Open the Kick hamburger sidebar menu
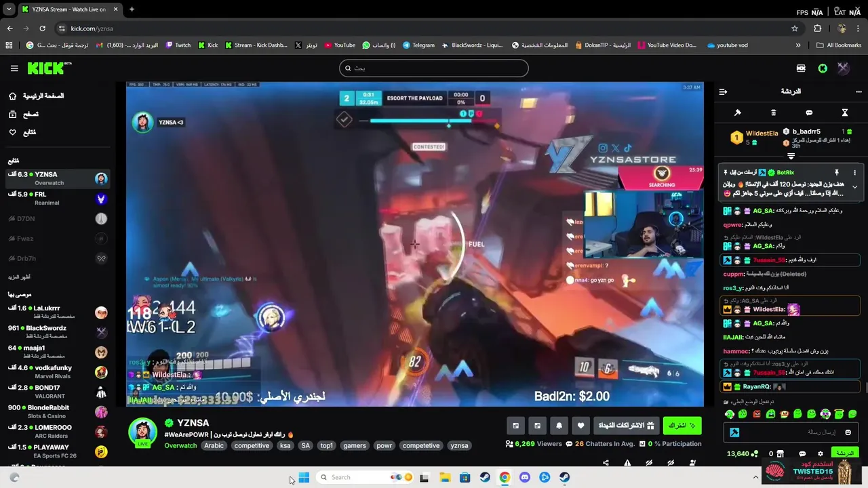Image resolution: width=868 pixels, height=488 pixels. click(14, 68)
